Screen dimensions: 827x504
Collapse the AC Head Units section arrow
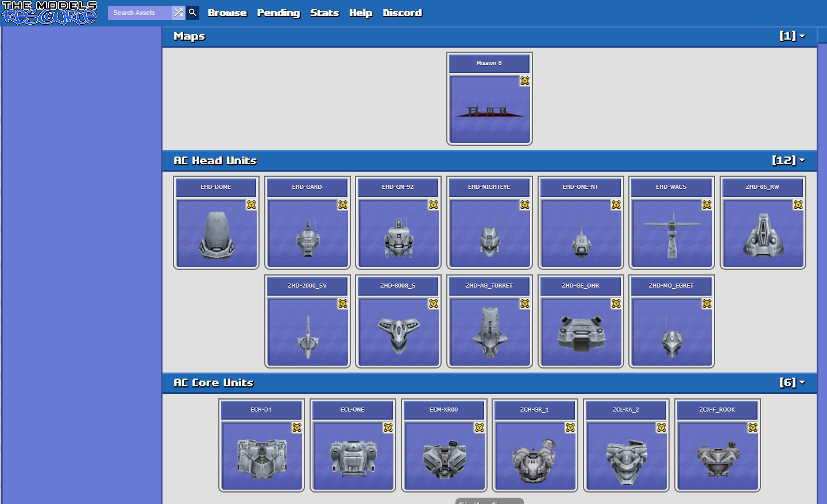point(802,161)
